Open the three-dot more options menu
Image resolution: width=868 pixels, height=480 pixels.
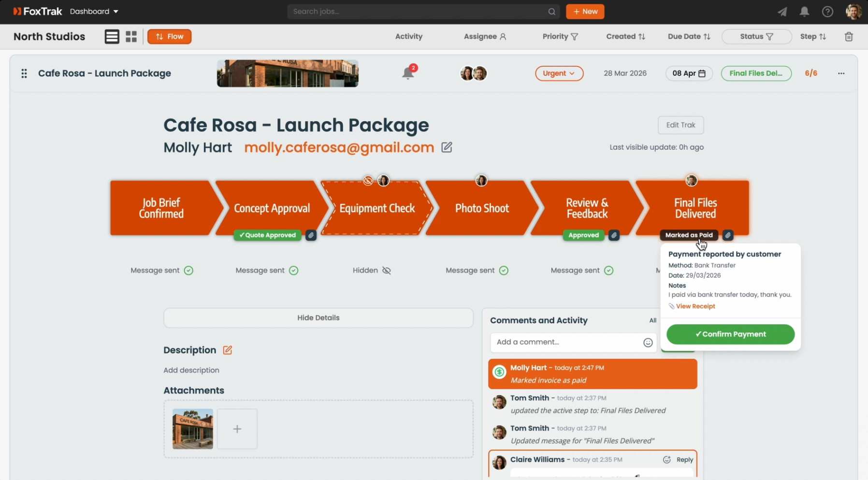(841, 73)
